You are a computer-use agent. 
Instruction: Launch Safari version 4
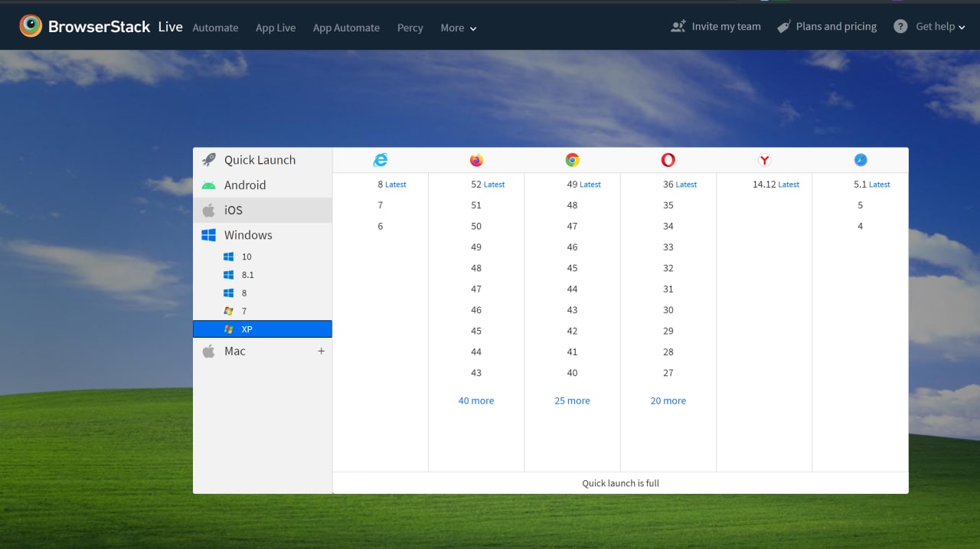pos(861,226)
